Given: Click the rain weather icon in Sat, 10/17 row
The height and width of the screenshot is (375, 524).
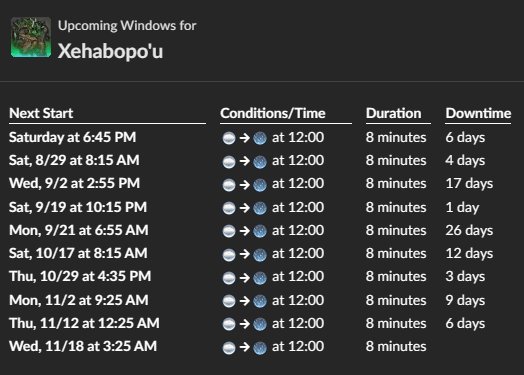Looking at the screenshot, I should pyautogui.click(x=260, y=254).
